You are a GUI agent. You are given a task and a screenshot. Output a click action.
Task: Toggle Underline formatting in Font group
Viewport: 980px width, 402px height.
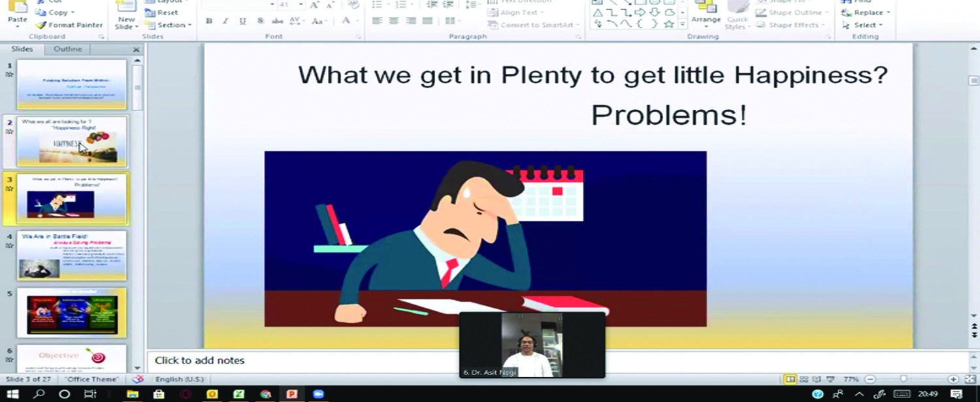coord(242,21)
